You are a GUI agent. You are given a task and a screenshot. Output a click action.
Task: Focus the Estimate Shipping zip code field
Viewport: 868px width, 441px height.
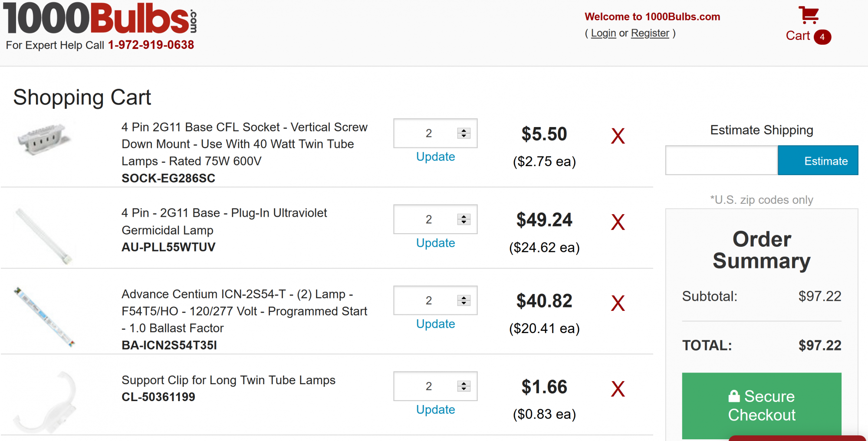722,160
